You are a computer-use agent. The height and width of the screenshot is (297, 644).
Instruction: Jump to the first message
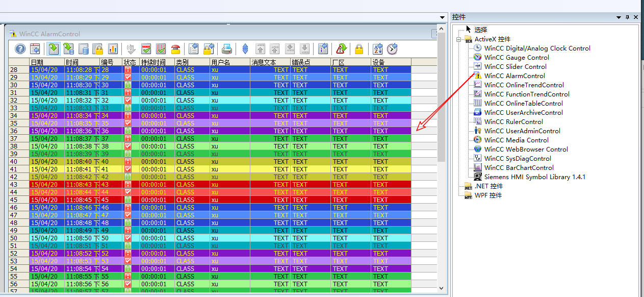tap(260, 49)
